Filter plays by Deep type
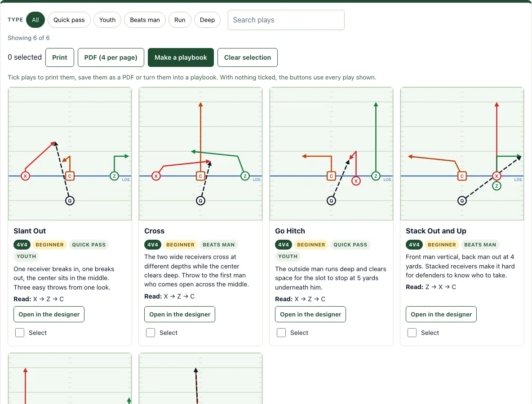532x404 pixels. tap(207, 20)
